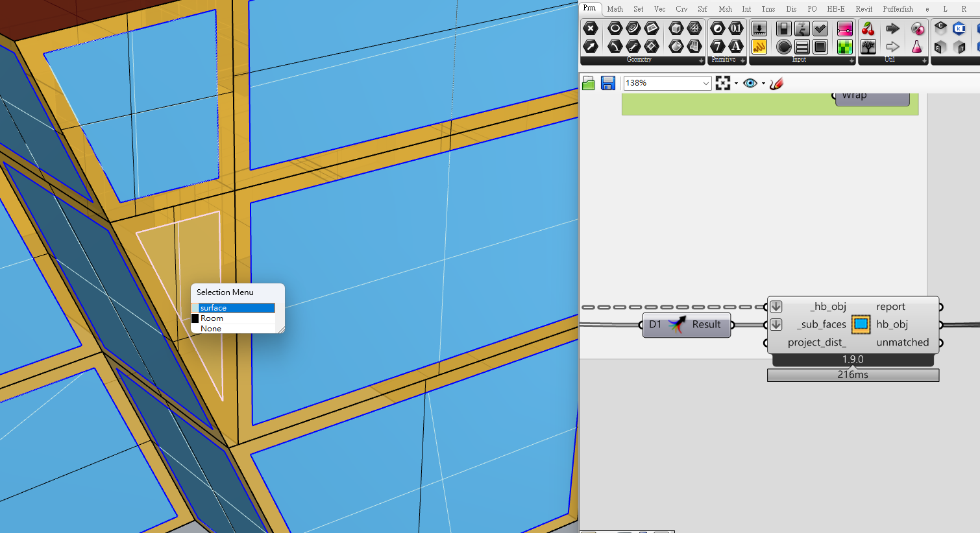Select the Text primitive 'A' icon

coord(735,47)
